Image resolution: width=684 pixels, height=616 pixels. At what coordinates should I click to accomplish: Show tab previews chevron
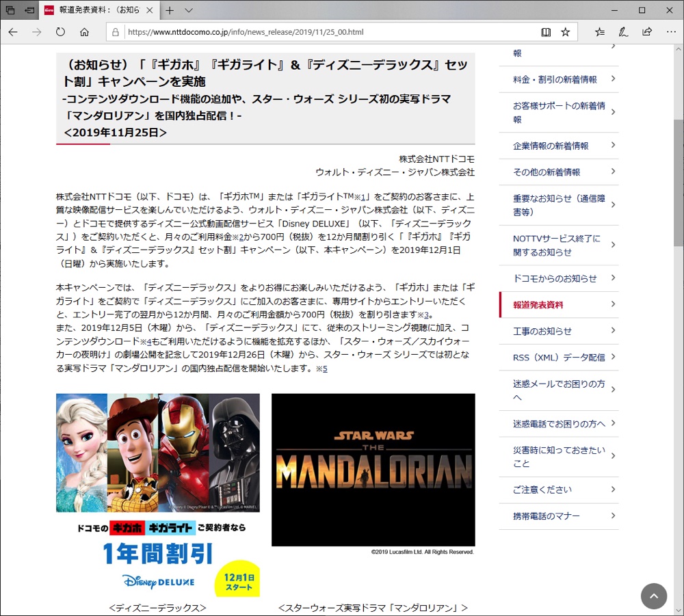(189, 10)
